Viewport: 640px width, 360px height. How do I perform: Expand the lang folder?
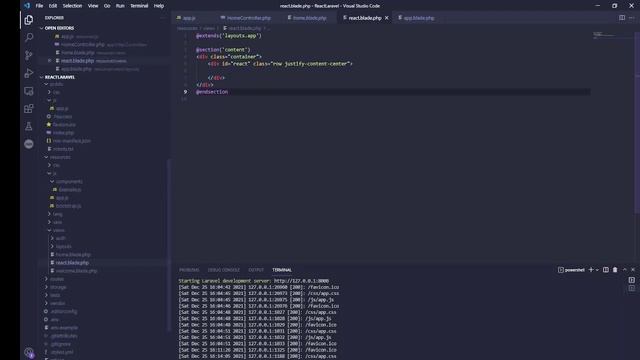[57, 214]
